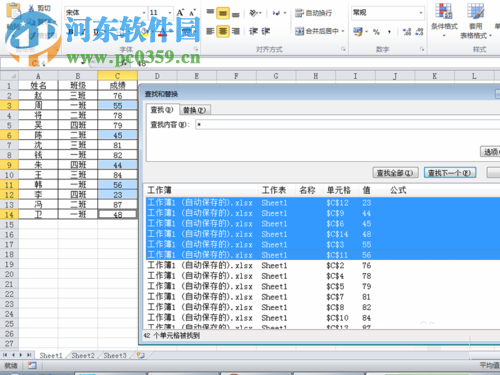The image size is (500, 375).
Task: Sort results by 单元格 column header
Action: click(x=339, y=190)
